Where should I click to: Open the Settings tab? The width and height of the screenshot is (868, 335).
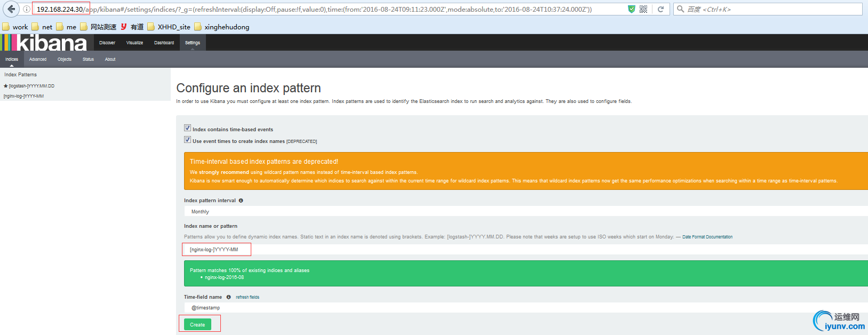coord(193,43)
